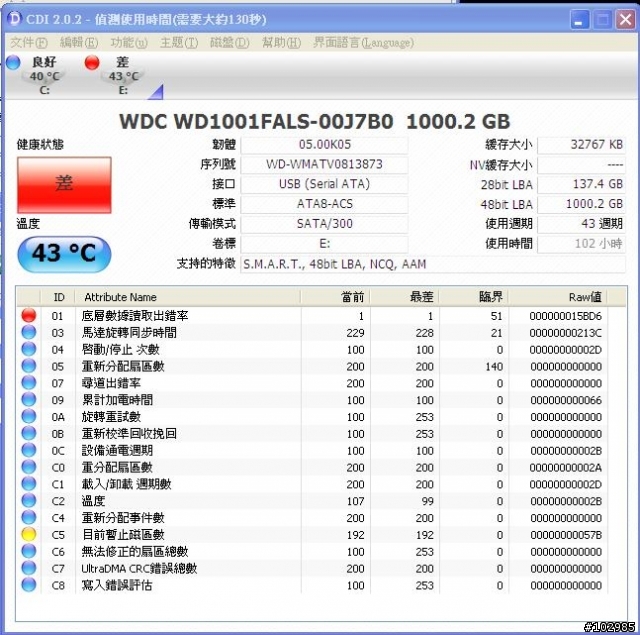Open the 幫助(H) menu

tap(281, 42)
